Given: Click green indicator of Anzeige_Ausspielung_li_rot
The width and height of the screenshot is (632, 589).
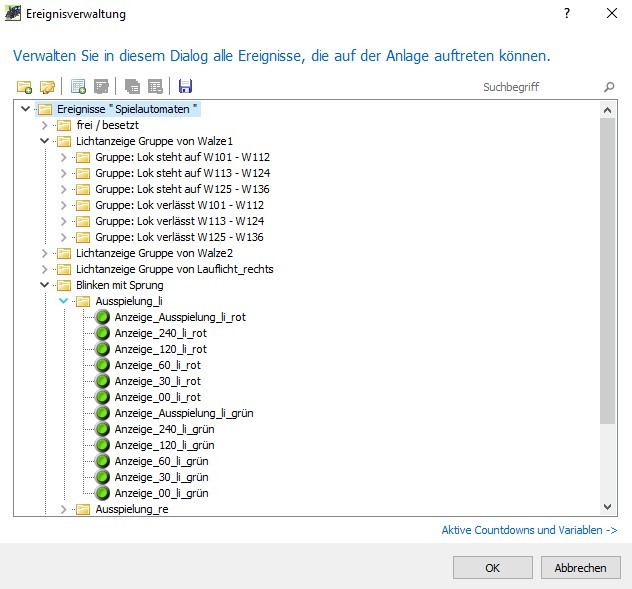Looking at the screenshot, I should 102,317.
